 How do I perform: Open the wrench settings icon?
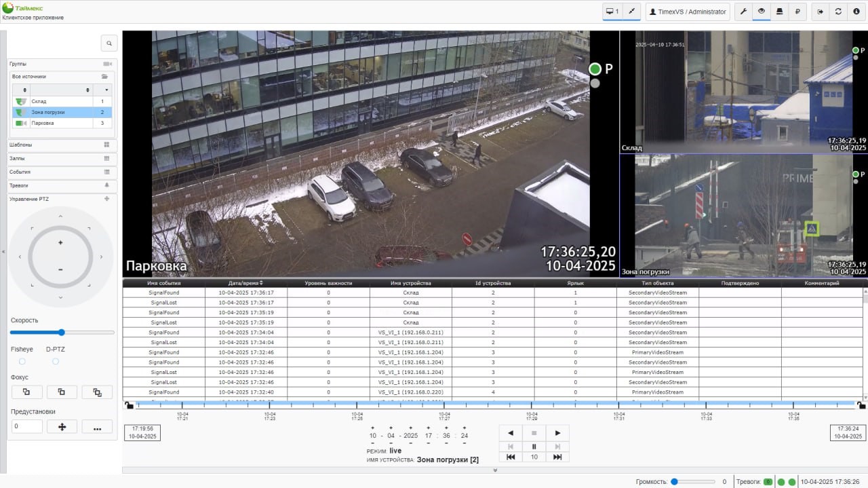pos(743,12)
